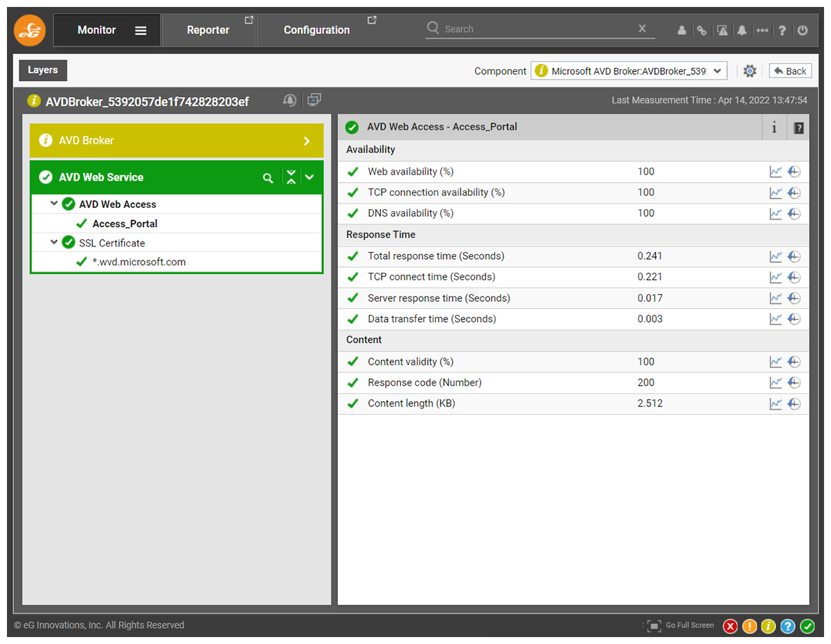Open the user profile icon
831x644 pixels.
pos(682,30)
